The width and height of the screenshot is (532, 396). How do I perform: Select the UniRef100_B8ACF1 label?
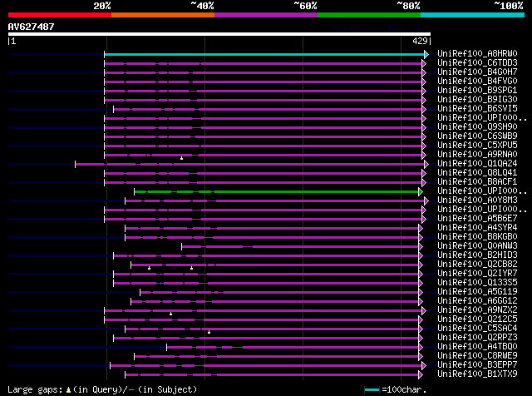pyautogui.click(x=477, y=182)
